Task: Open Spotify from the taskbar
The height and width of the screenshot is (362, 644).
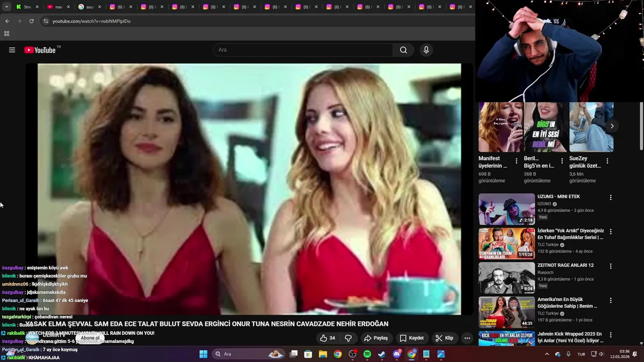Action: click(x=367, y=354)
